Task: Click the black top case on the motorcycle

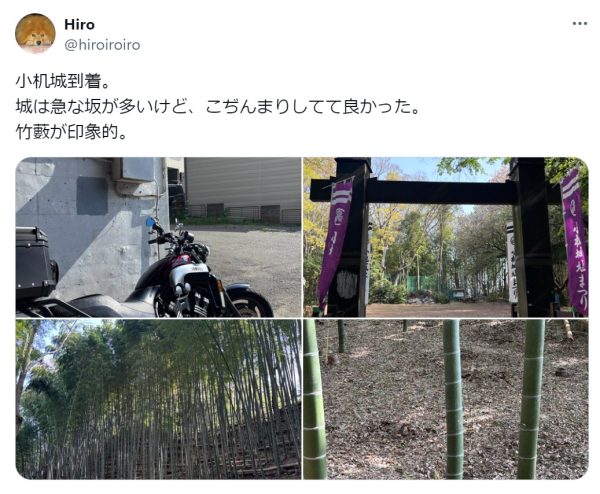Action: point(35,262)
